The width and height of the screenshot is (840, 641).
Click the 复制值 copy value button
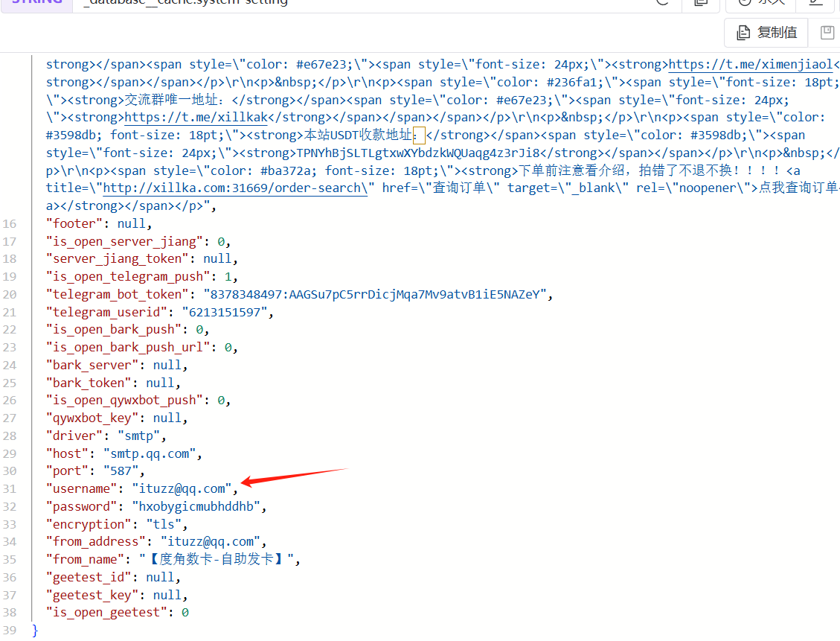766,33
